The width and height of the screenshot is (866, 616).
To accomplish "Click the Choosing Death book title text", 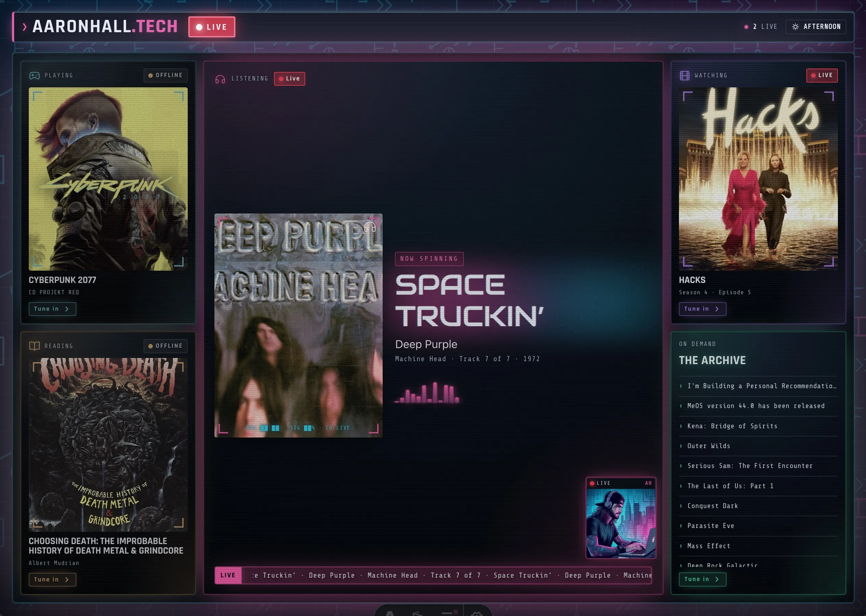I will tap(106, 546).
